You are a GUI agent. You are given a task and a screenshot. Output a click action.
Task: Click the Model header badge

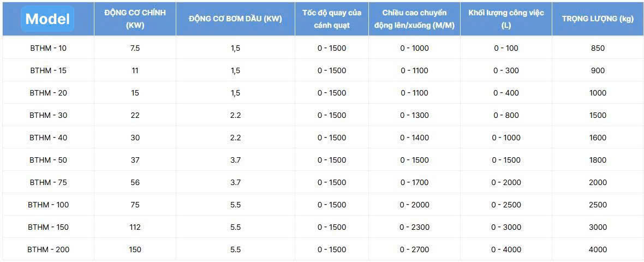tap(48, 19)
